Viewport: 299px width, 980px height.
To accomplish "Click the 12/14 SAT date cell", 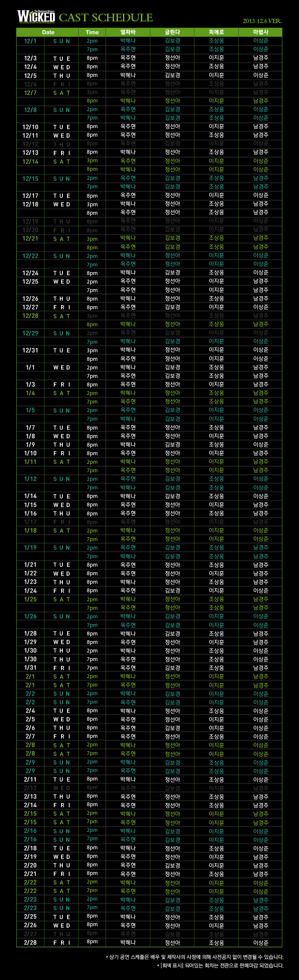I will coord(30,161).
